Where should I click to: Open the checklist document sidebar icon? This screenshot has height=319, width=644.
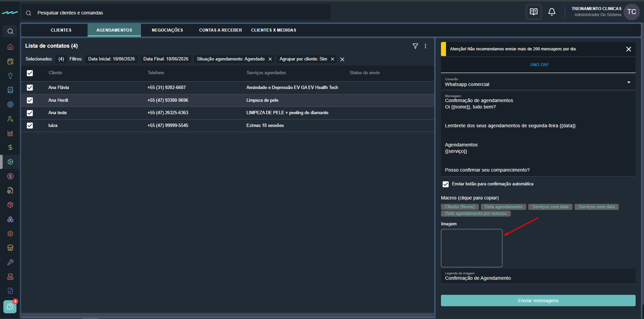(x=10, y=90)
